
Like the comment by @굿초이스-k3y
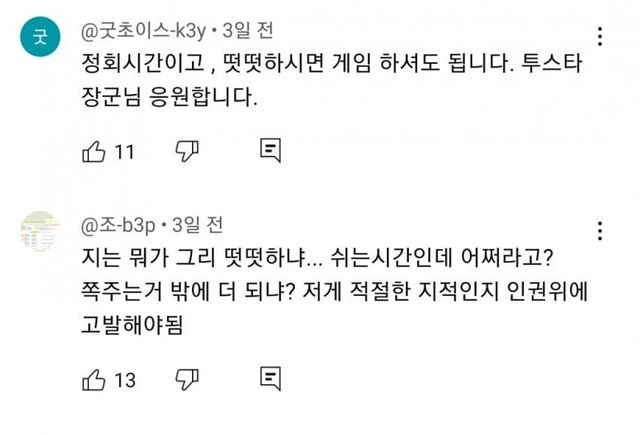click(x=93, y=151)
